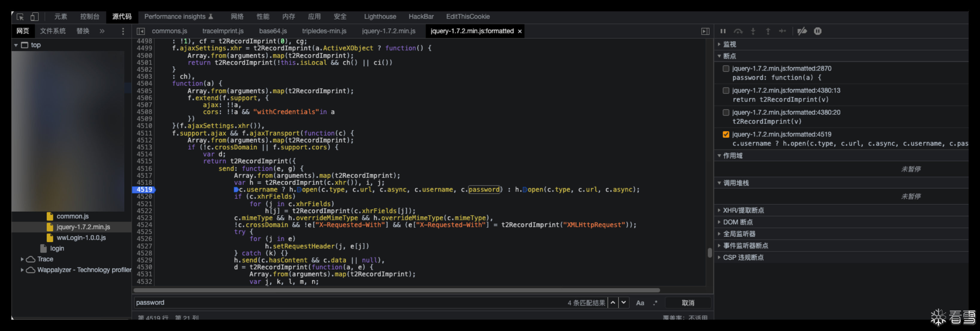
Task: Toggle the file navigator sidebar icon
Action: (x=141, y=31)
